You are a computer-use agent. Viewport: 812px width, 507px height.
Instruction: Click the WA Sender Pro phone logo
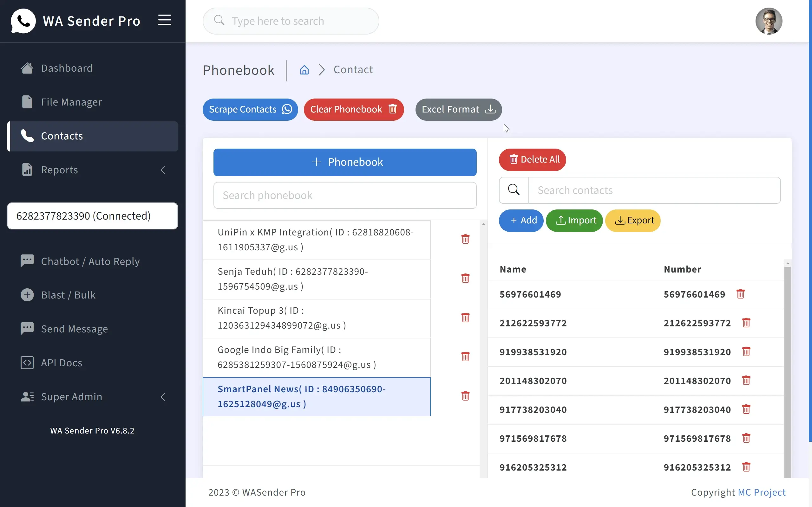[x=23, y=21]
